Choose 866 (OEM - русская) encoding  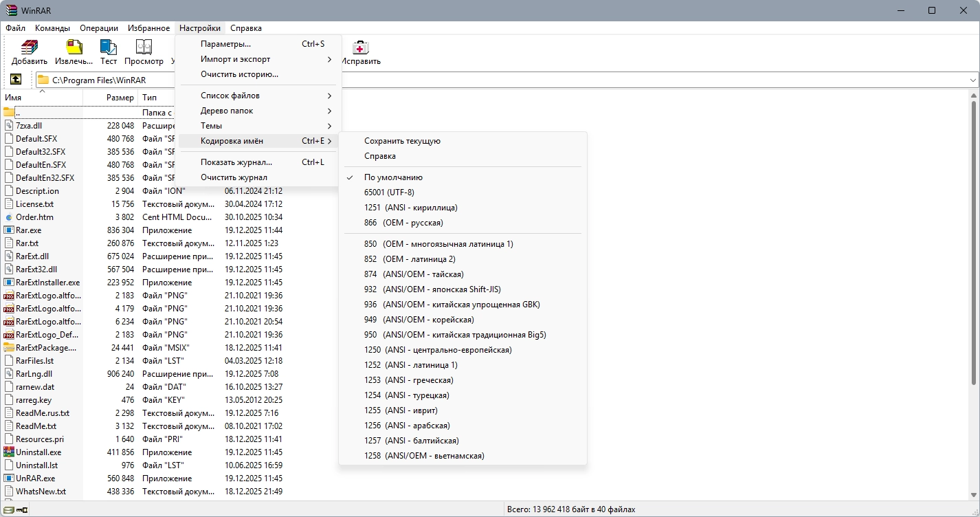[x=463, y=223]
